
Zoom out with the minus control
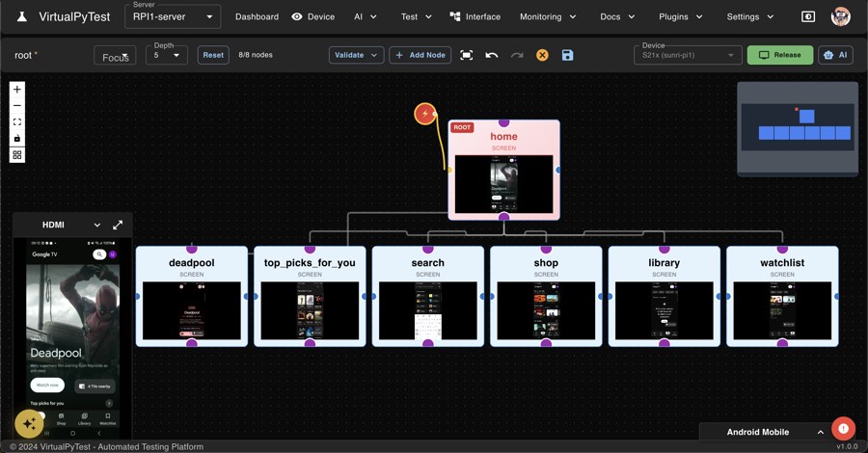click(17, 106)
